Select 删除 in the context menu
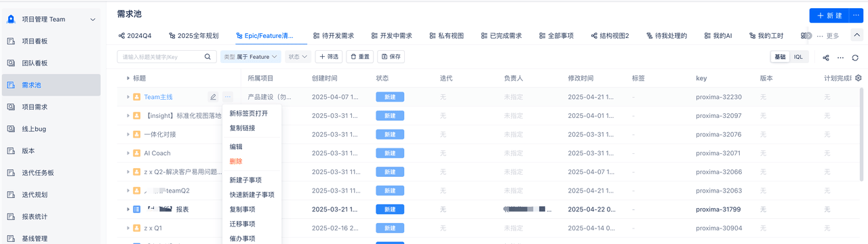This screenshot has width=868, height=244. pos(236,161)
